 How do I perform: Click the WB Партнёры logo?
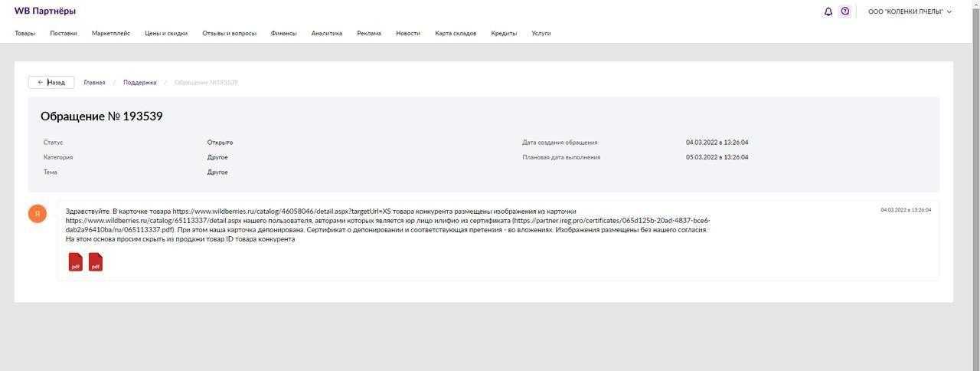coord(45,11)
